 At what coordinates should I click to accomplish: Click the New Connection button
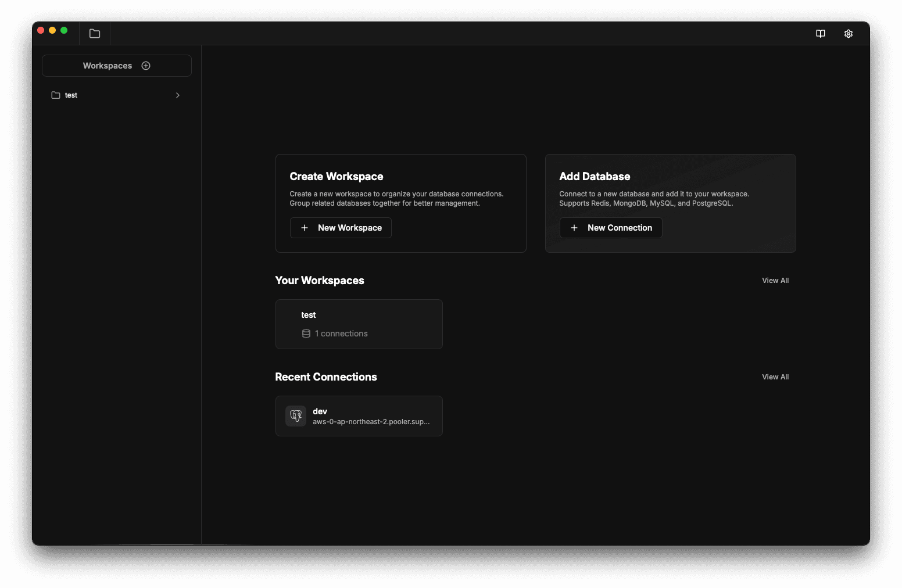(x=610, y=228)
